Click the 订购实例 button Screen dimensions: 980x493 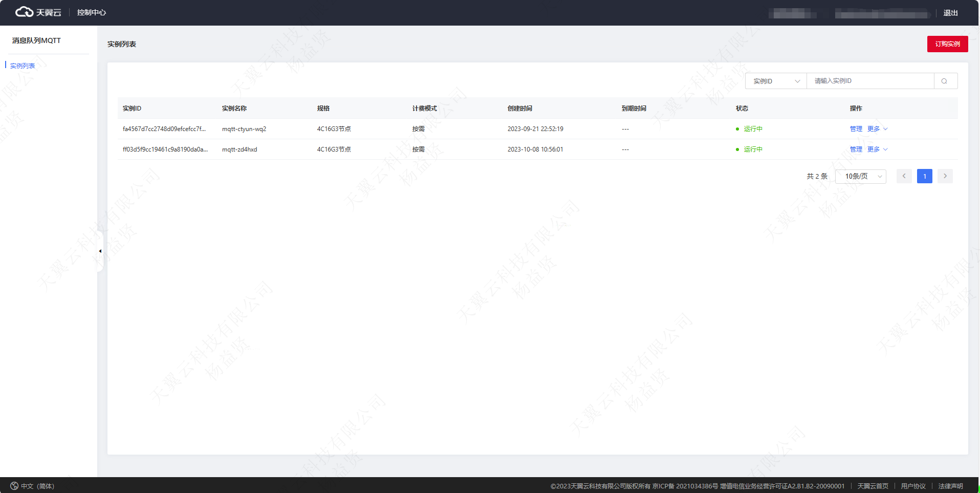(947, 44)
